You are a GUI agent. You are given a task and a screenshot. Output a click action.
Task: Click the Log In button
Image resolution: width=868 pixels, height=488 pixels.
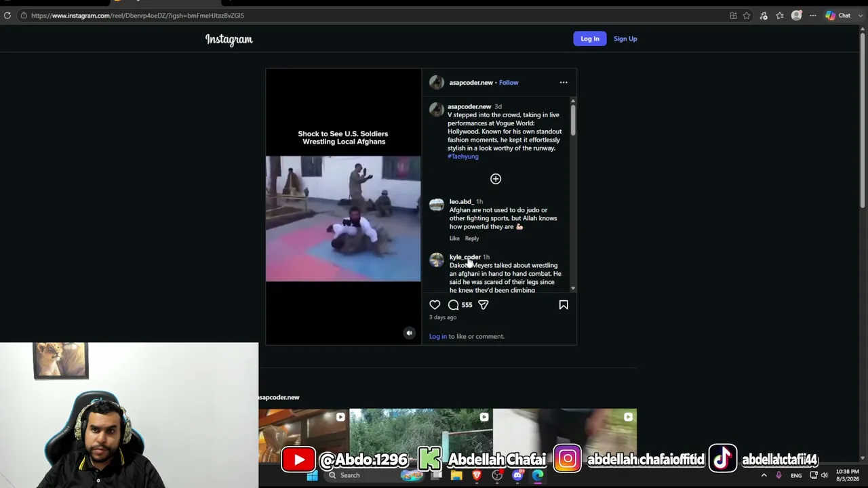pos(590,39)
